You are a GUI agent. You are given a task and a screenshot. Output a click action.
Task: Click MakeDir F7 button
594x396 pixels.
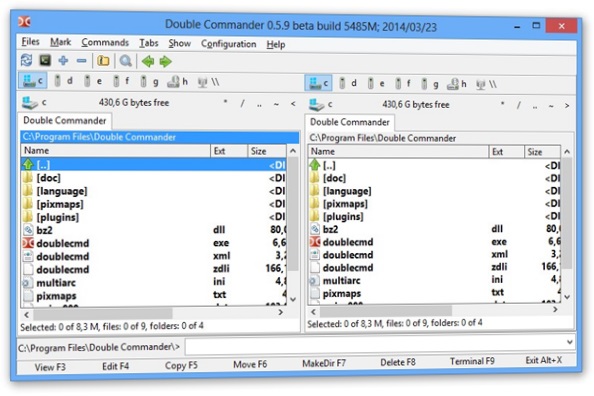point(324,363)
